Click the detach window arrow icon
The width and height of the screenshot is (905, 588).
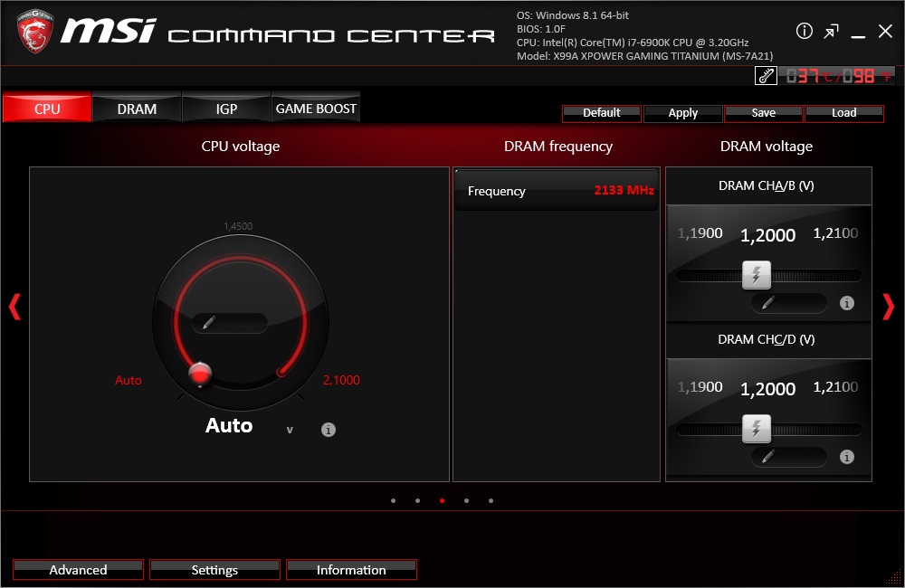(x=831, y=32)
